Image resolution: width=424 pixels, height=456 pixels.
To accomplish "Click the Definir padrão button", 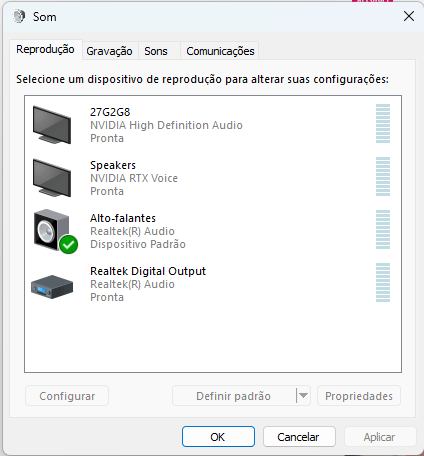I will (234, 396).
